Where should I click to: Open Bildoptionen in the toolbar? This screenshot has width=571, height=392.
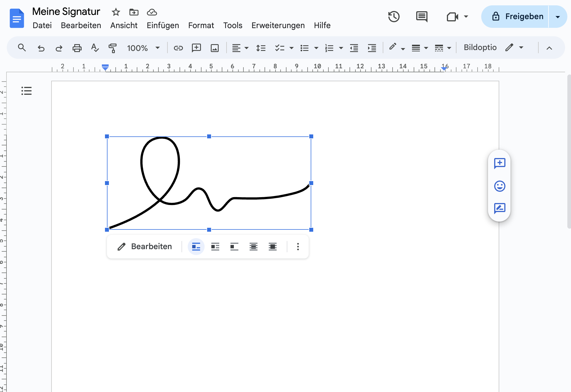[480, 48]
